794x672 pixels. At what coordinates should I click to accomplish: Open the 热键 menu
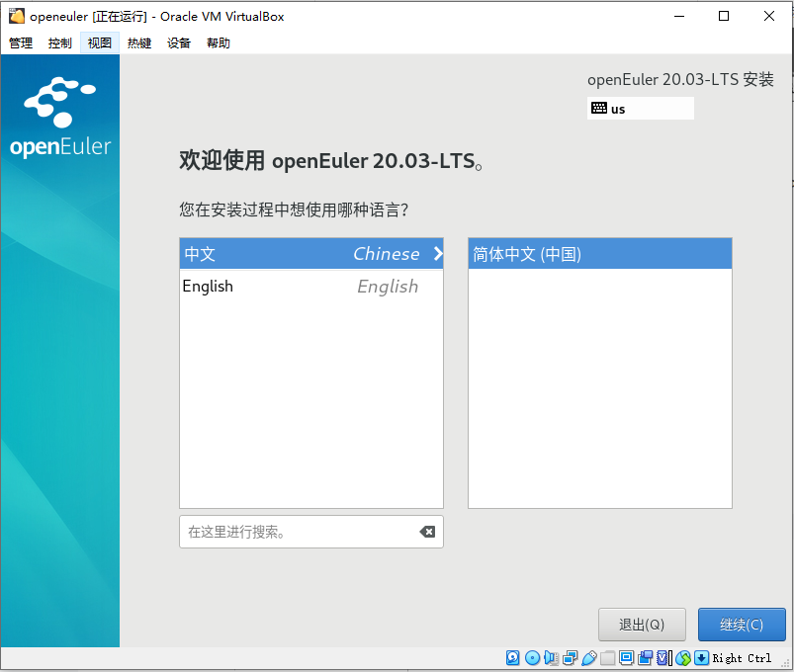(139, 43)
